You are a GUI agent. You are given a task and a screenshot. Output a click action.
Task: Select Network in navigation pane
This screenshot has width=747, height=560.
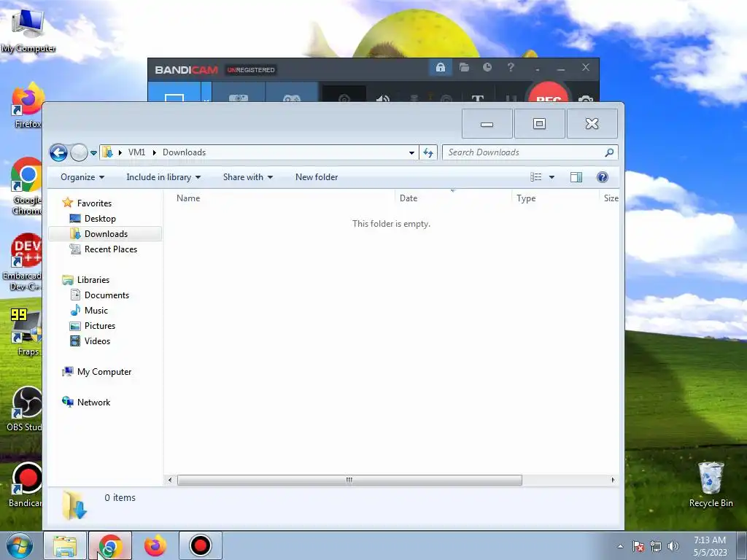(93, 402)
